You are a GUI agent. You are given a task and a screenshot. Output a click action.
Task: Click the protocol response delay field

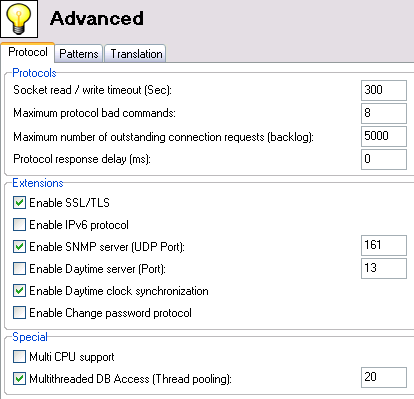384,159
